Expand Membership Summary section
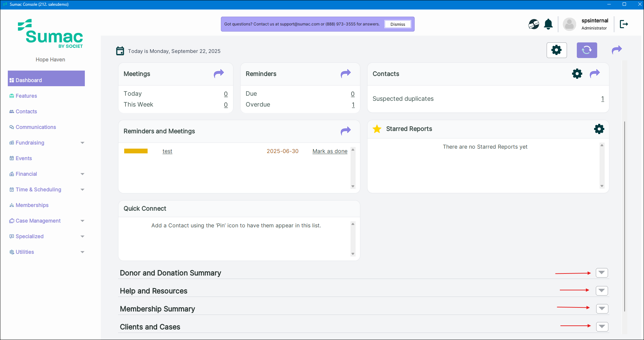Screen dimensions: 644x340 pos(602,309)
